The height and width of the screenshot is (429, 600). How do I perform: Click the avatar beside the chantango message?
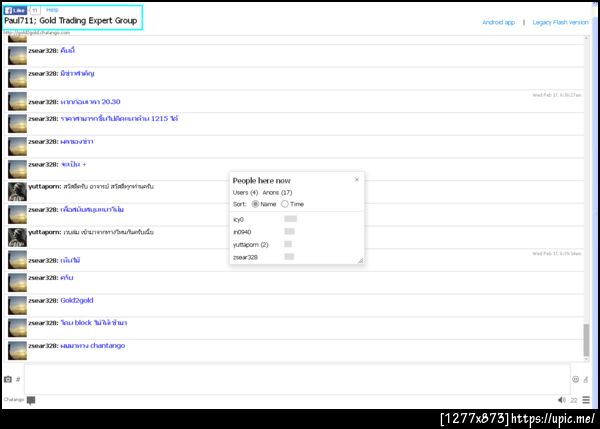17,351
